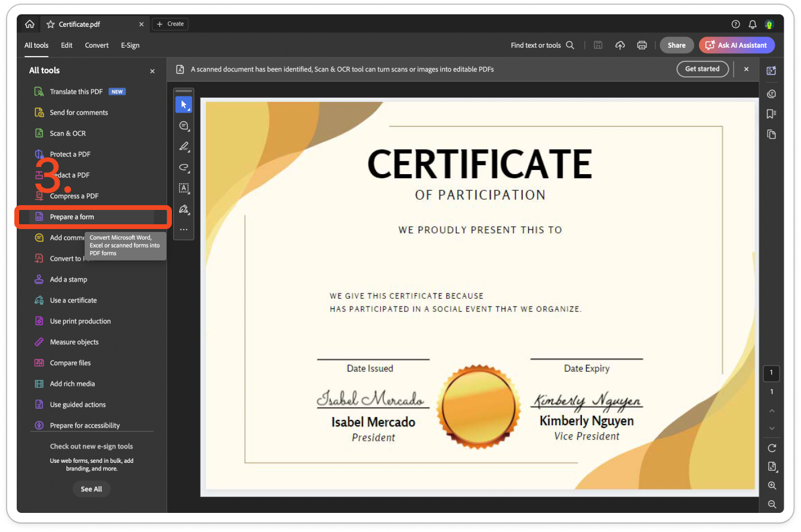The image size is (801, 532).
Task: Open the Create new dropdown
Action: pos(170,24)
